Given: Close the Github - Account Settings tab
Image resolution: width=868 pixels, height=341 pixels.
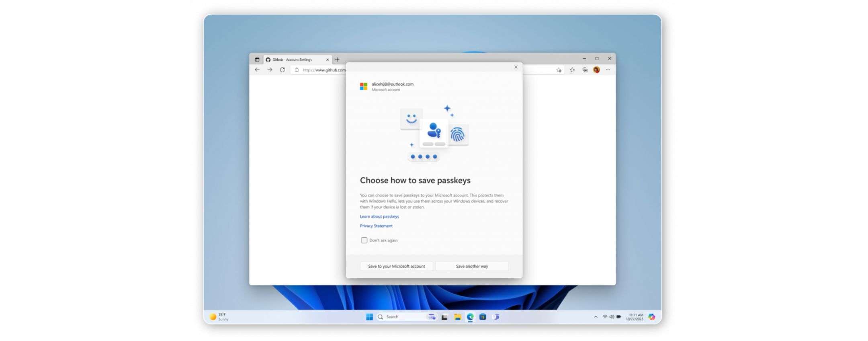Looking at the screenshot, I should [x=328, y=60].
